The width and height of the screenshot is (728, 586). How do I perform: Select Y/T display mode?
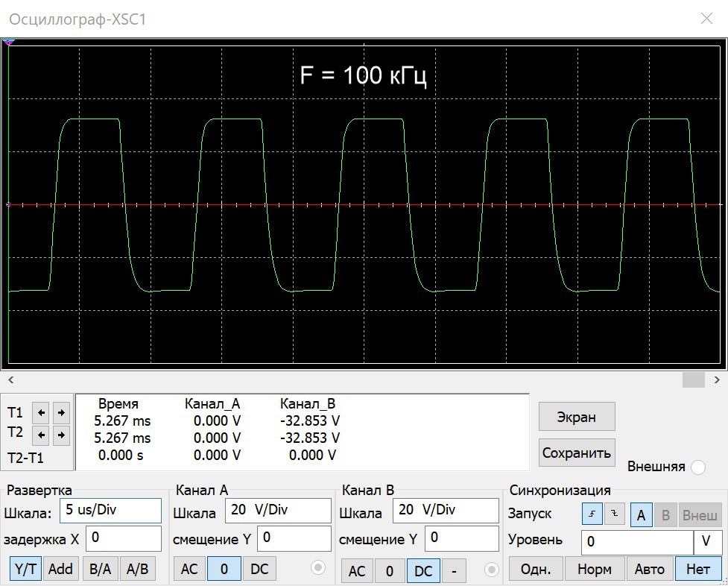click(25, 569)
